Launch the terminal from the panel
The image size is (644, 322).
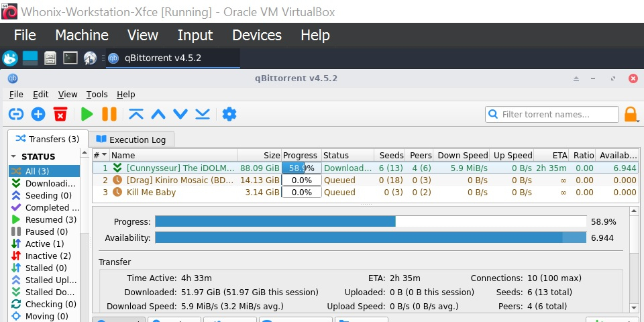click(x=70, y=58)
